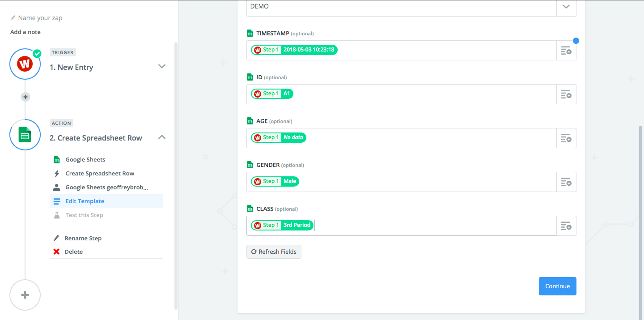Click the Delete step link
The width and height of the screenshot is (644, 320).
pos(73,252)
